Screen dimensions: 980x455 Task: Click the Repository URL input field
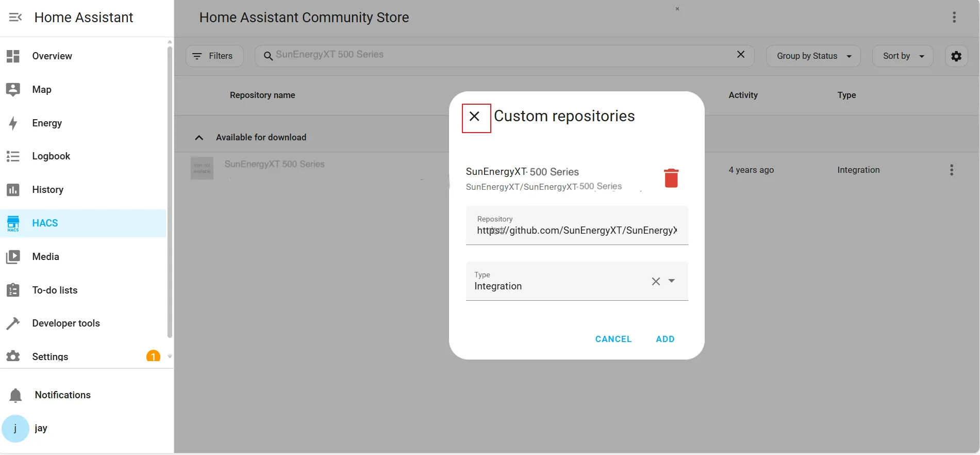click(x=576, y=231)
